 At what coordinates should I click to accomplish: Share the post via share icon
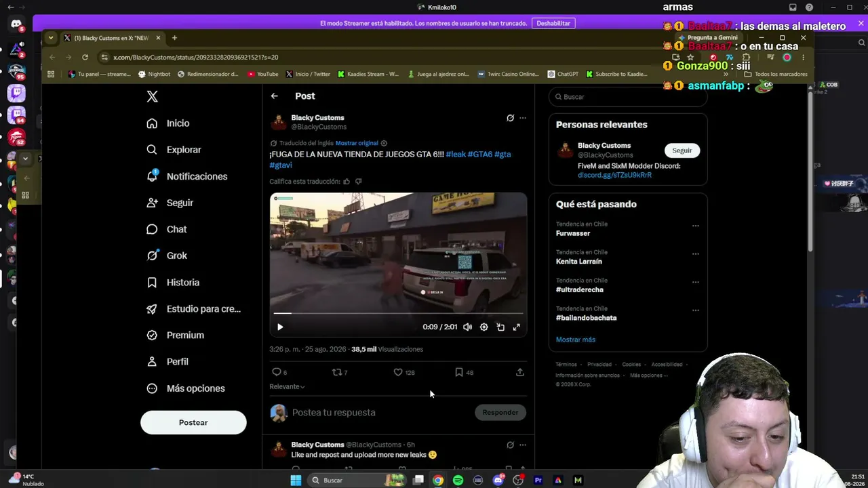pos(520,372)
